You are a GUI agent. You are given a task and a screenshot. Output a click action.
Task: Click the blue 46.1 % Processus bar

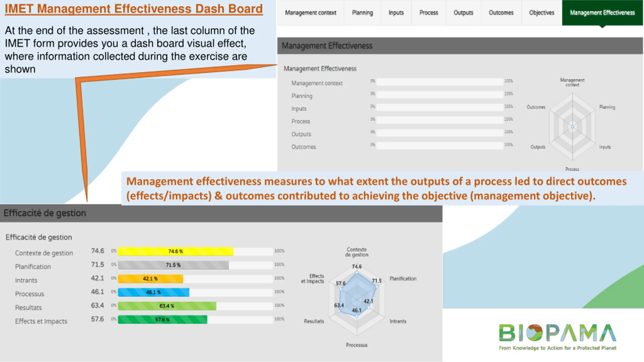click(x=153, y=292)
